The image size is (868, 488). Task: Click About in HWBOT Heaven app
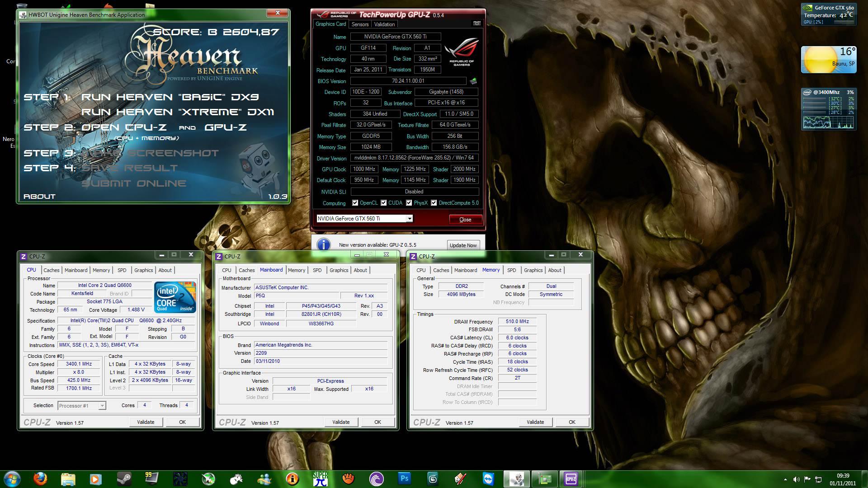pos(39,197)
